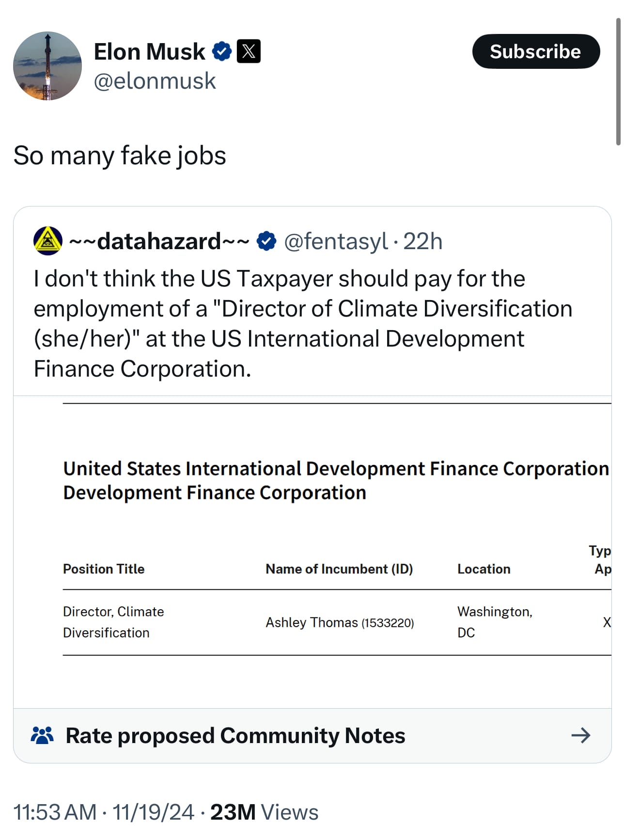Click the black X affiliation badge
The image size is (625, 840).
click(x=249, y=51)
